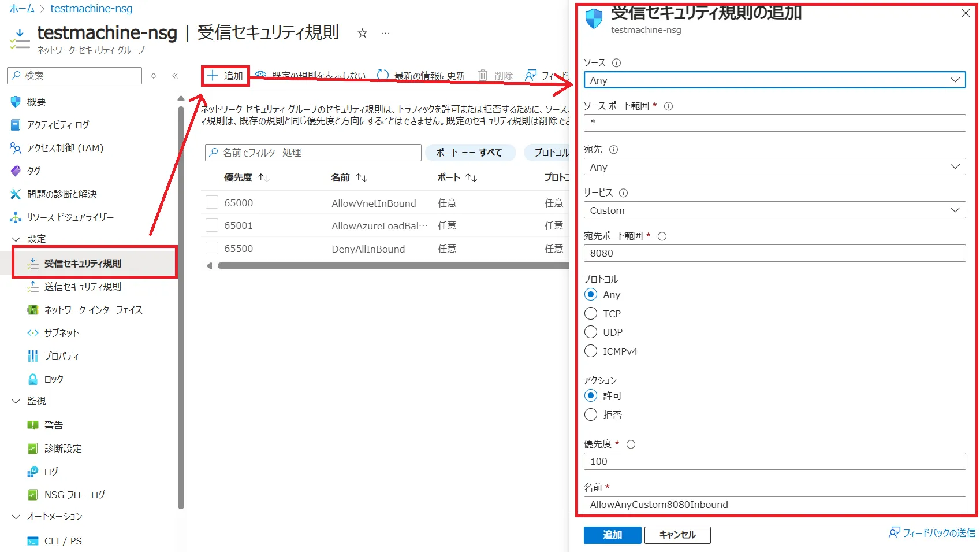Click the refresh icon in the toolbar

[x=382, y=75]
